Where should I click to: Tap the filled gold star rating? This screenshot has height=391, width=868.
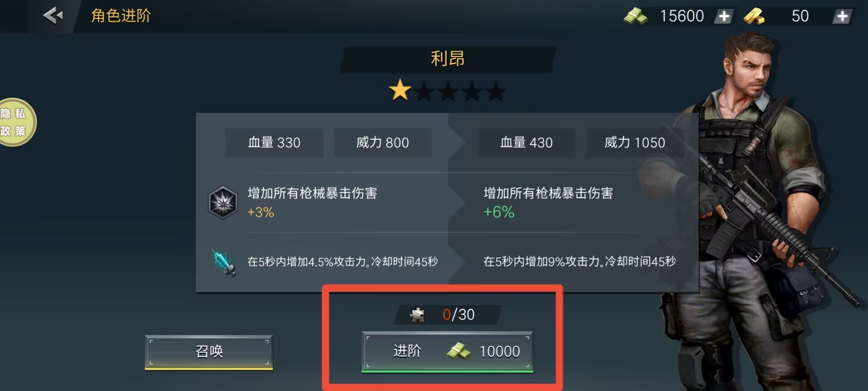[400, 90]
